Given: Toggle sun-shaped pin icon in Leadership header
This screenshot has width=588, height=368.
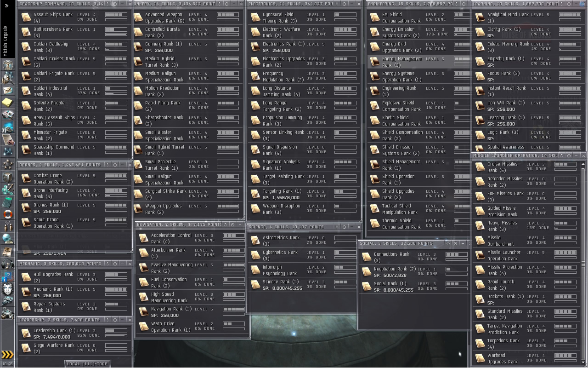Looking at the screenshot, I should (x=107, y=320).
